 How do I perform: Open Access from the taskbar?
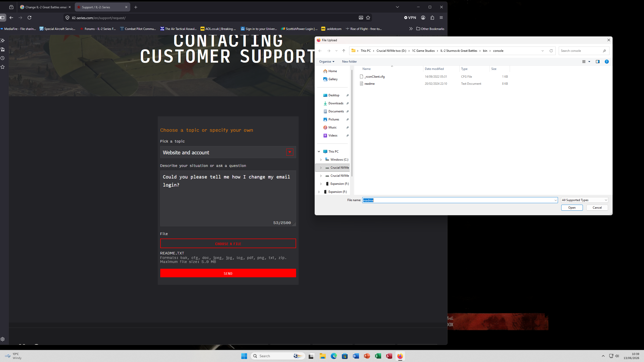click(x=389, y=356)
